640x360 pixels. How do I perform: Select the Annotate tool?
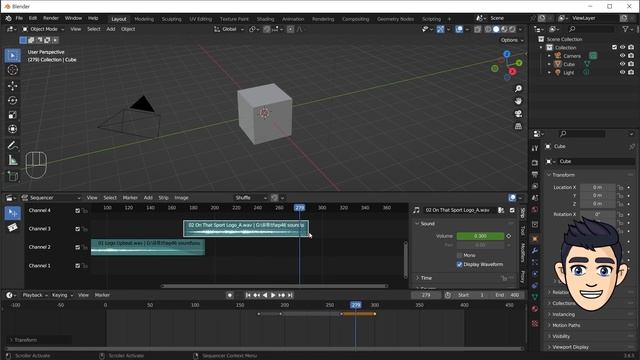pos(13,145)
